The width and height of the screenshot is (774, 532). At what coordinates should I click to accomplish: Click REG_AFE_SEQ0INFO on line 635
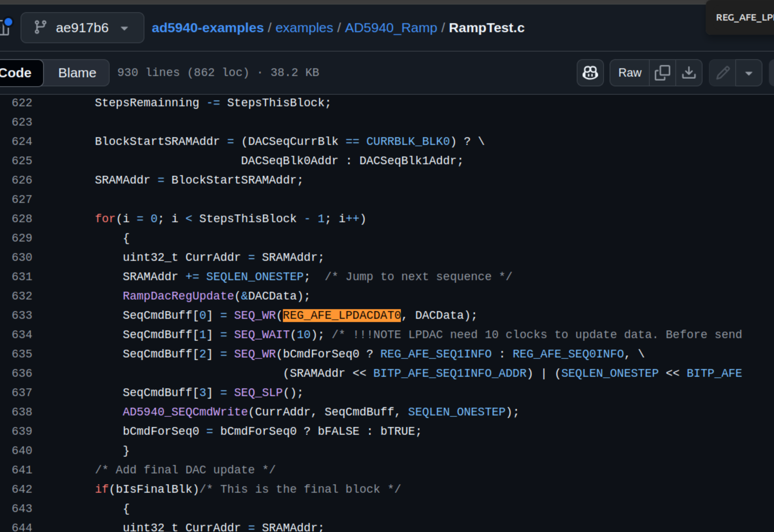coord(568,354)
